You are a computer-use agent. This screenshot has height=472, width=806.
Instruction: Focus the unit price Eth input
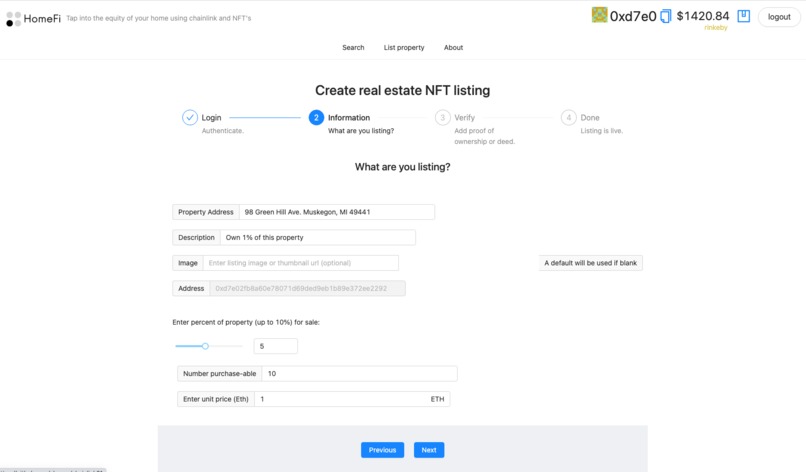point(352,399)
